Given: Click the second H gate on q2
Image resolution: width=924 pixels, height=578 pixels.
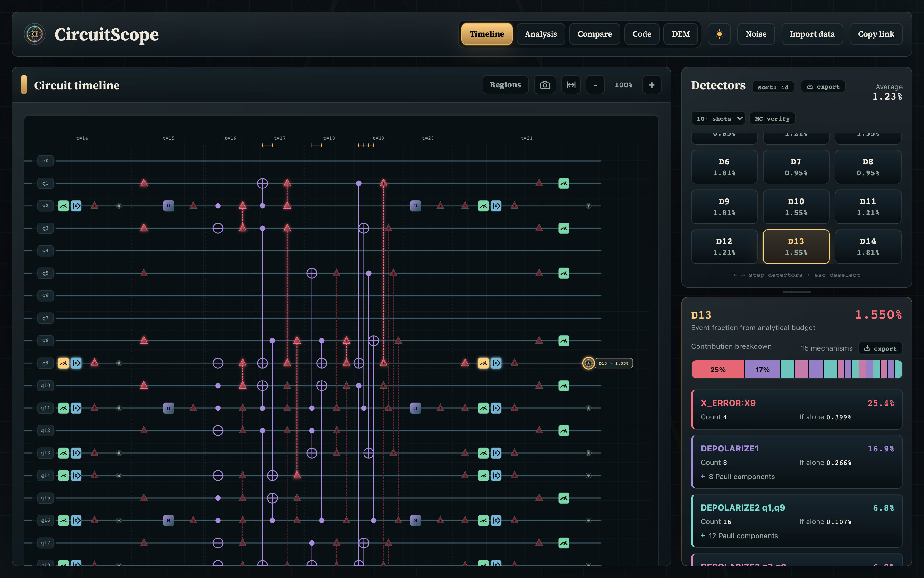Looking at the screenshot, I should click(x=415, y=206).
